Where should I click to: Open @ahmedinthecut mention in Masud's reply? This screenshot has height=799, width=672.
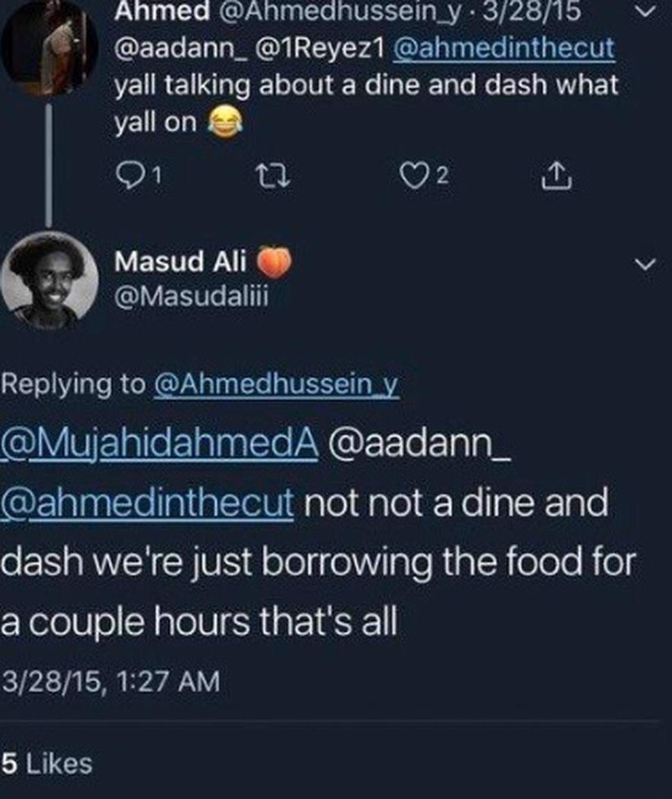(147, 503)
